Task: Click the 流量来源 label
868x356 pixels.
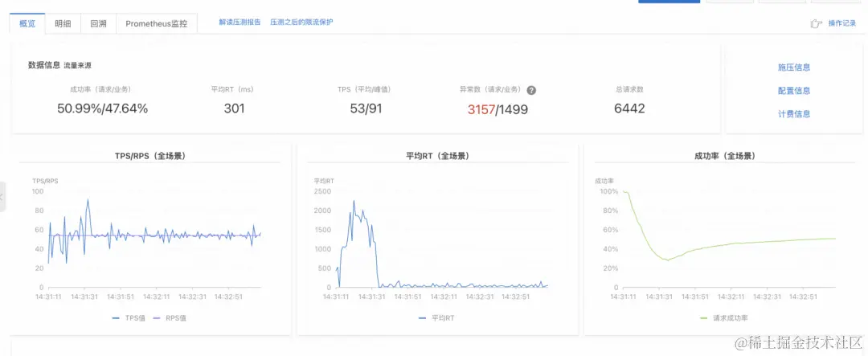Action: coord(77,65)
